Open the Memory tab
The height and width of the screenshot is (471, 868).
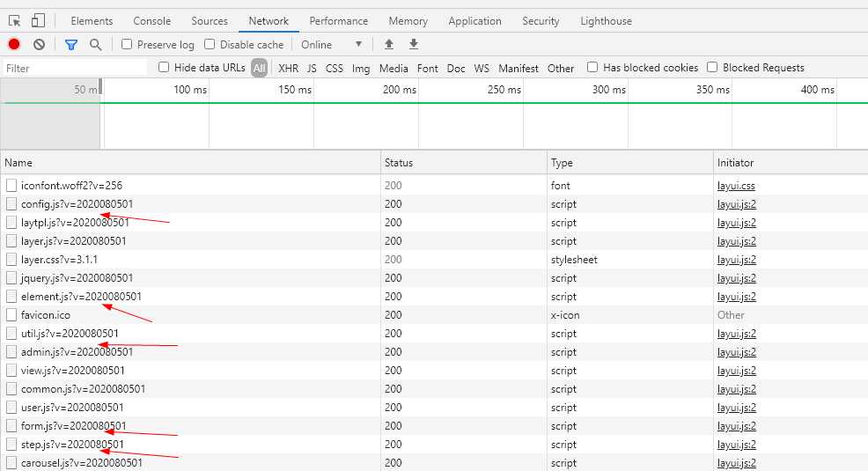pos(408,21)
